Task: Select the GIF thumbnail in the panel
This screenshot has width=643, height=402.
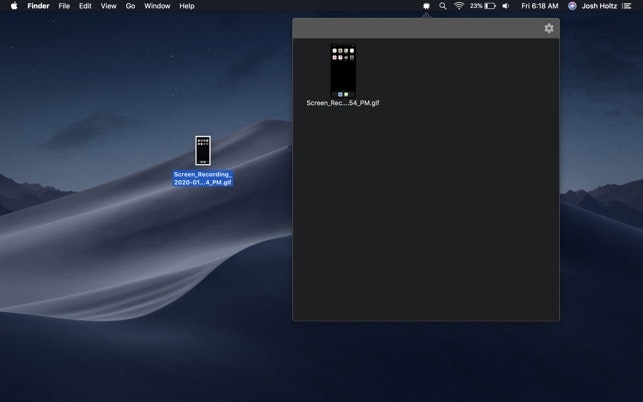Action: click(x=343, y=71)
